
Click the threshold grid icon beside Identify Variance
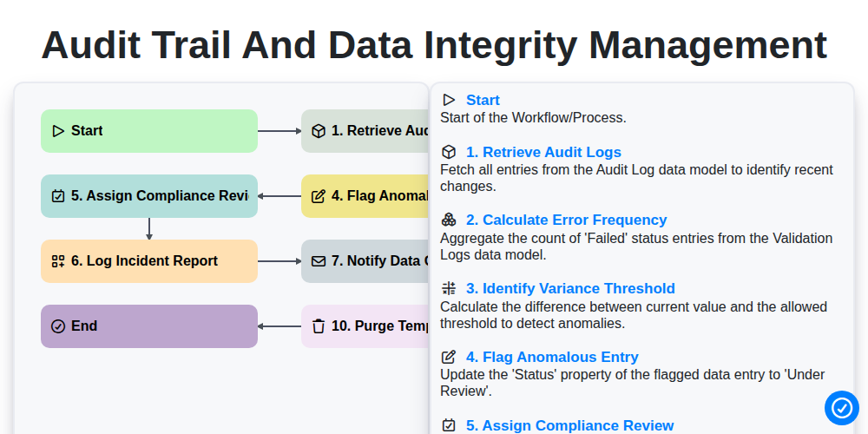coord(449,288)
